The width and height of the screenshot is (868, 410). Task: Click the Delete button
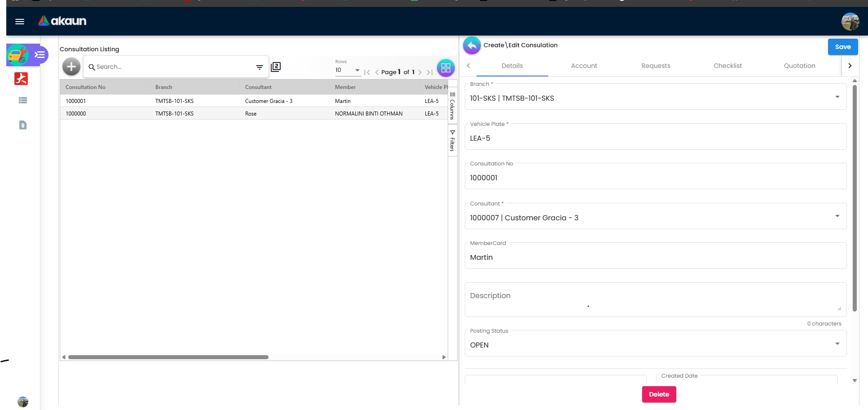(659, 394)
